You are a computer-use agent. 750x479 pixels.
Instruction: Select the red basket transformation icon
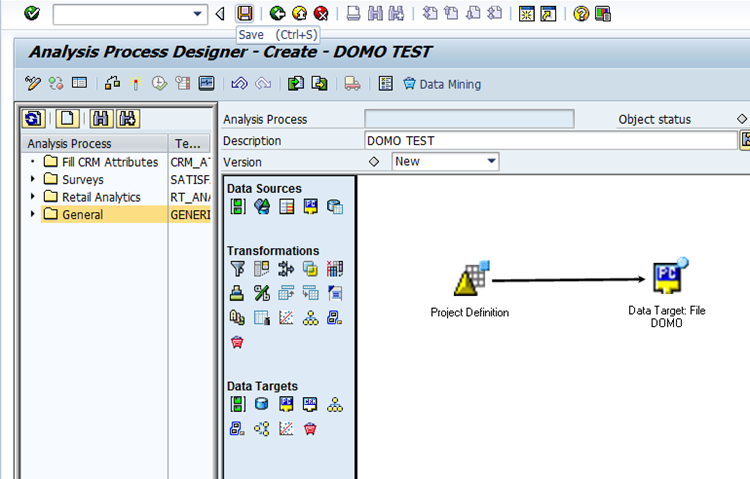[237, 342]
